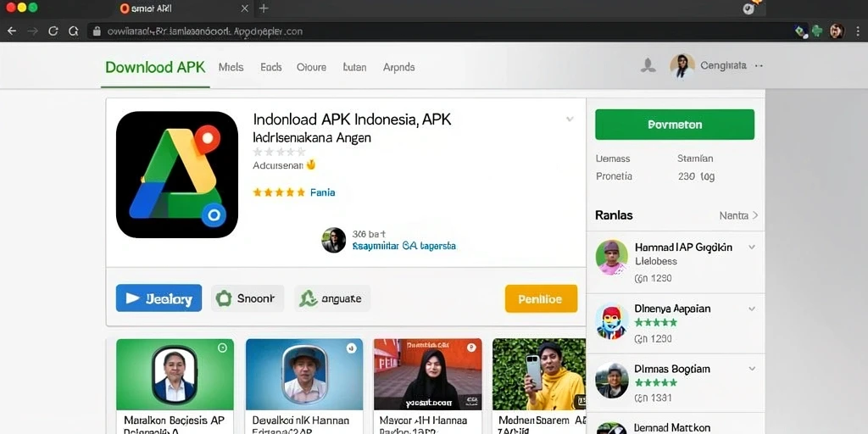Click the orange Penlitoe button

pos(541,299)
